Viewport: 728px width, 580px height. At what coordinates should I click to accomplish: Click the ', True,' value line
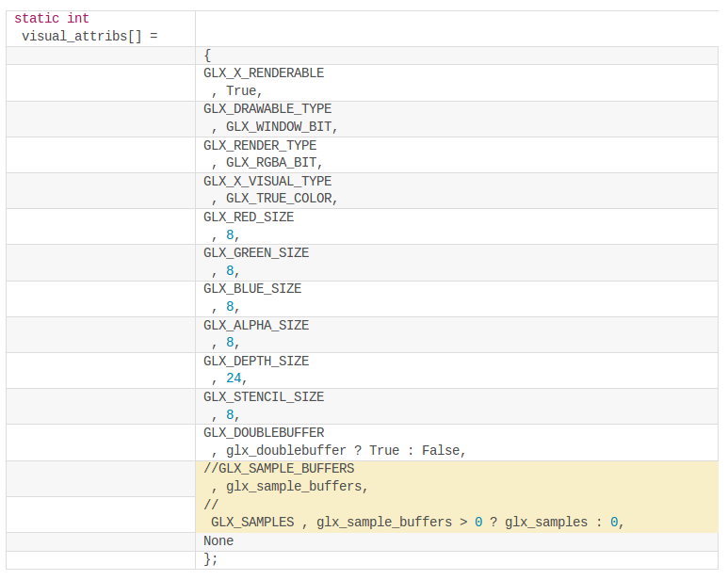click(236, 91)
